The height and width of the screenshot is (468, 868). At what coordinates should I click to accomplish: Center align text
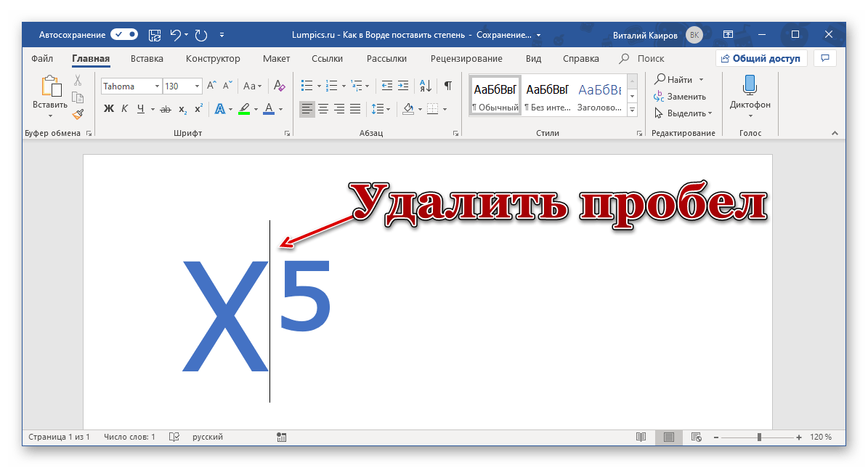323,108
